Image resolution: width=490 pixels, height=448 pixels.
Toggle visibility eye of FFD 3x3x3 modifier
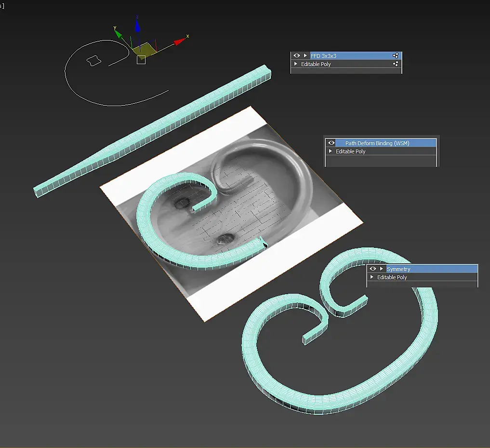click(x=297, y=55)
